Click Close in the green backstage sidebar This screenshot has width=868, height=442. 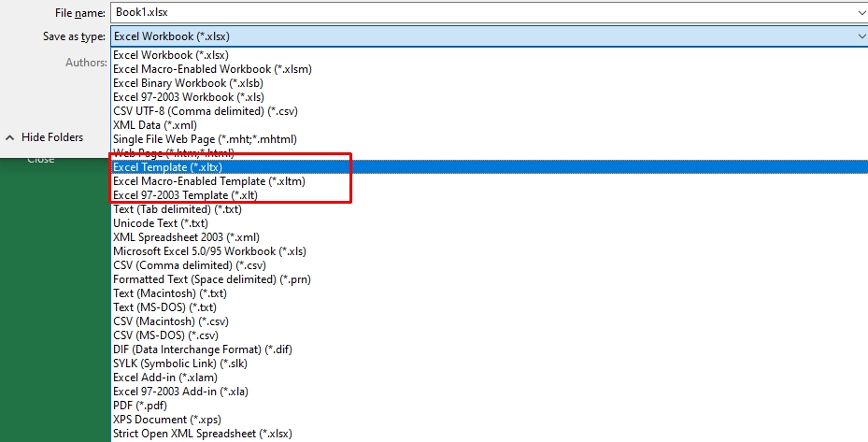point(41,160)
